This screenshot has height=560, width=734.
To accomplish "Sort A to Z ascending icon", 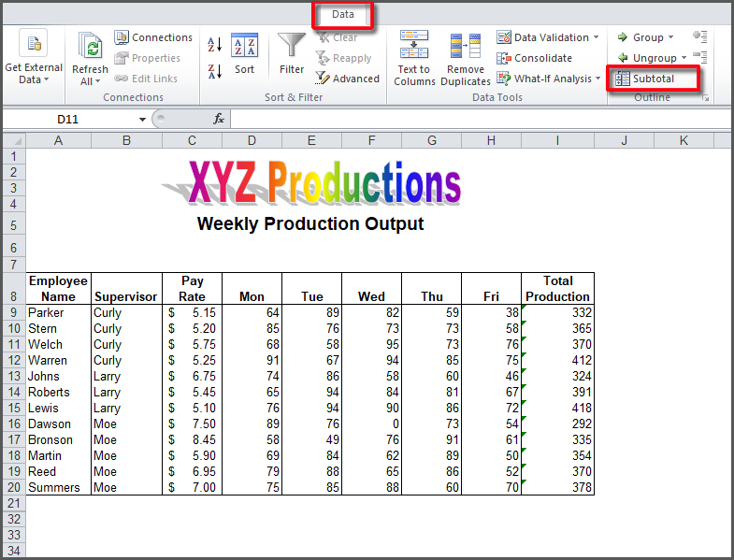I will [x=214, y=45].
